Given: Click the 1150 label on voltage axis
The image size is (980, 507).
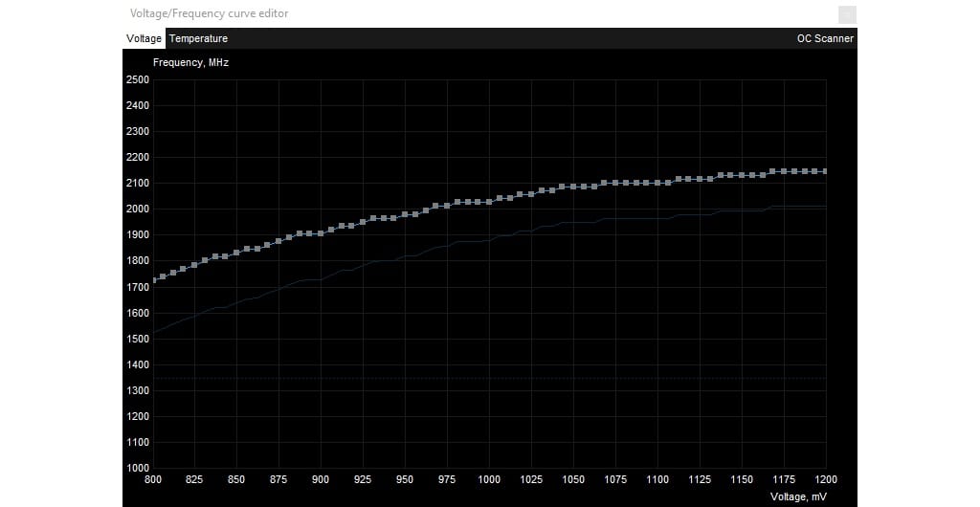Looking at the screenshot, I should 742,479.
